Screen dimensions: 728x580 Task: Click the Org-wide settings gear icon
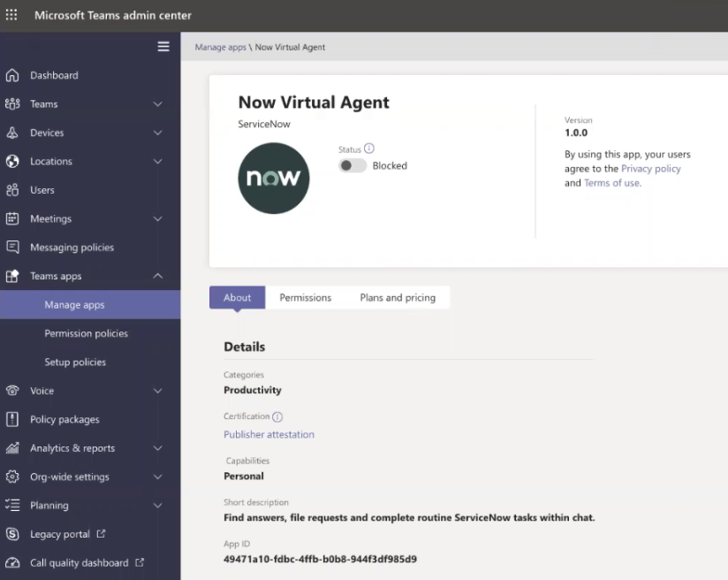tap(12, 477)
